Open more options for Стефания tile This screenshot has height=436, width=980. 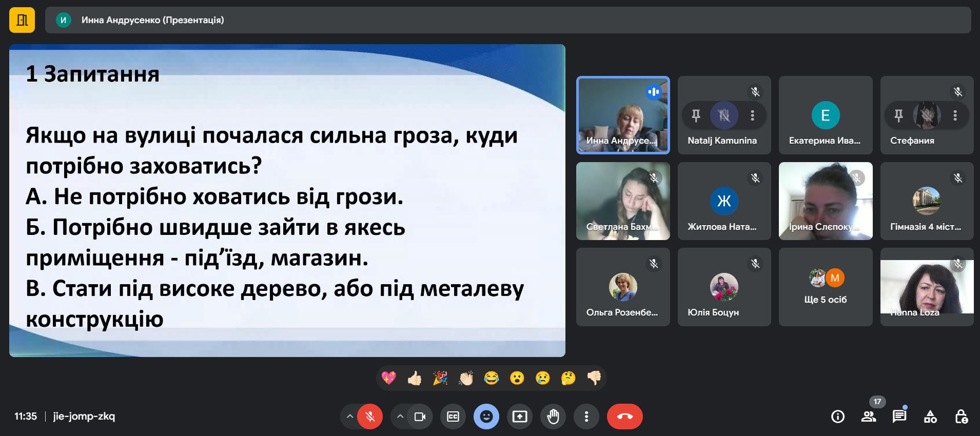[x=955, y=115]
